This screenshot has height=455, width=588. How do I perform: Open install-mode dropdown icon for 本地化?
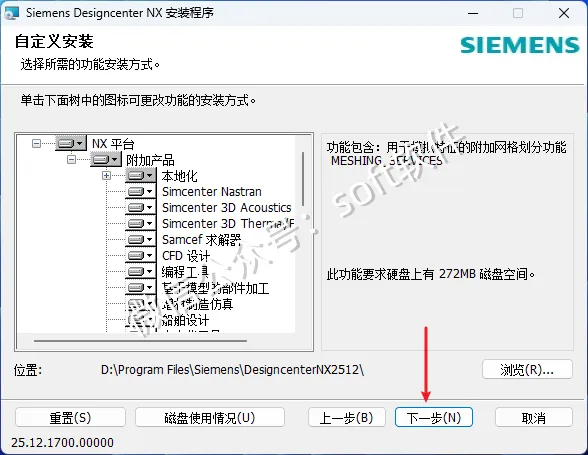pos(141,175)
